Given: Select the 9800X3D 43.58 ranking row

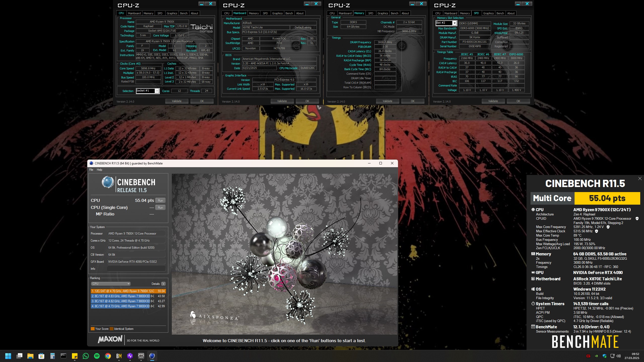Looking at the screenshot, I should pos(128,296).
